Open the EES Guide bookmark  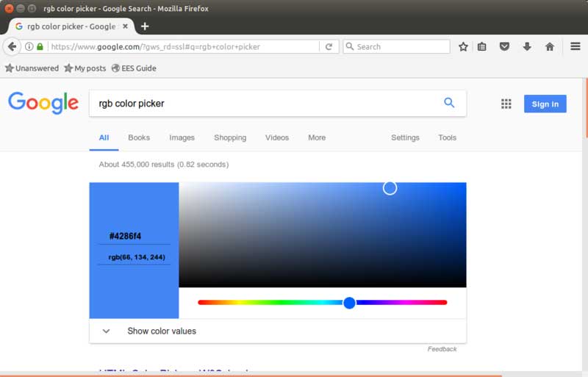click(133, 68)
